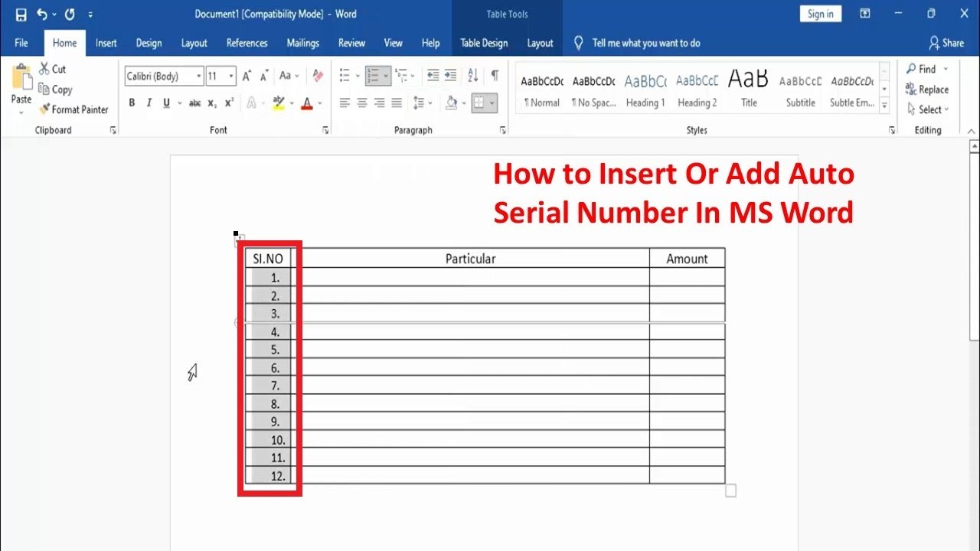Open the View tab
This screenshot has width=980, height=551.
click(x=394, y=43)
